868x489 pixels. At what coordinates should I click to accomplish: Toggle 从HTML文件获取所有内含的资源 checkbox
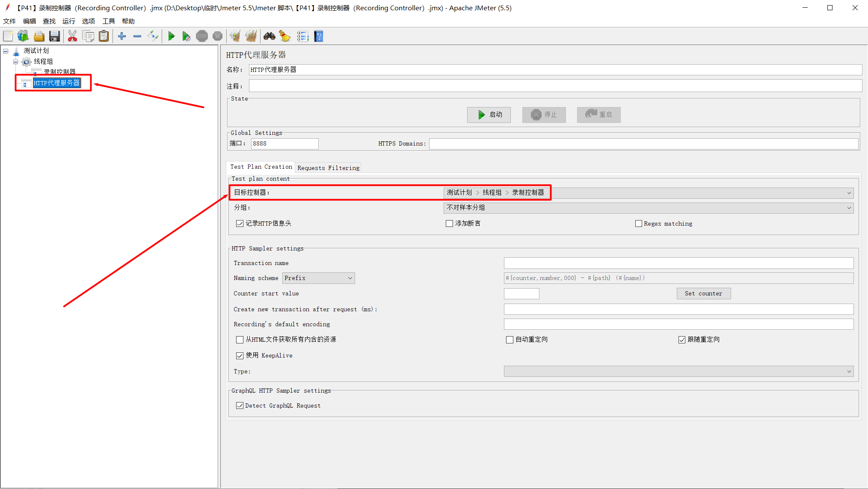click(x=239, y=339)
